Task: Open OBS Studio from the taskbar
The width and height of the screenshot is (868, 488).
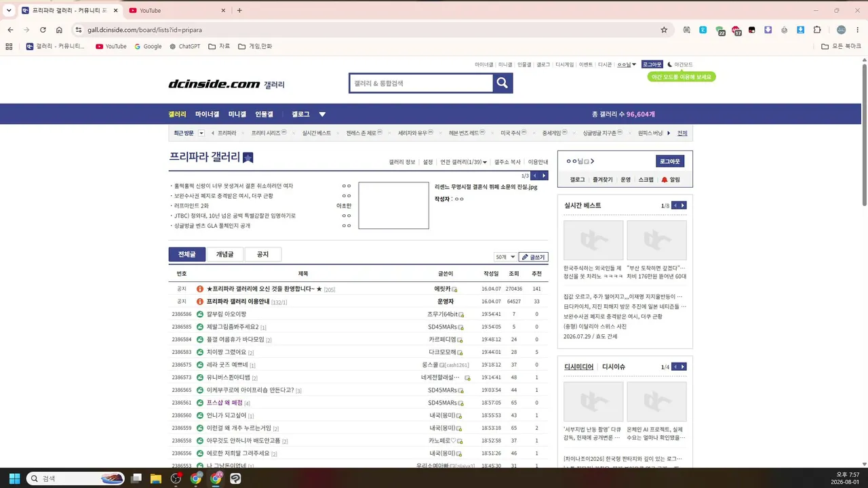Action: (x=176, y=479)
